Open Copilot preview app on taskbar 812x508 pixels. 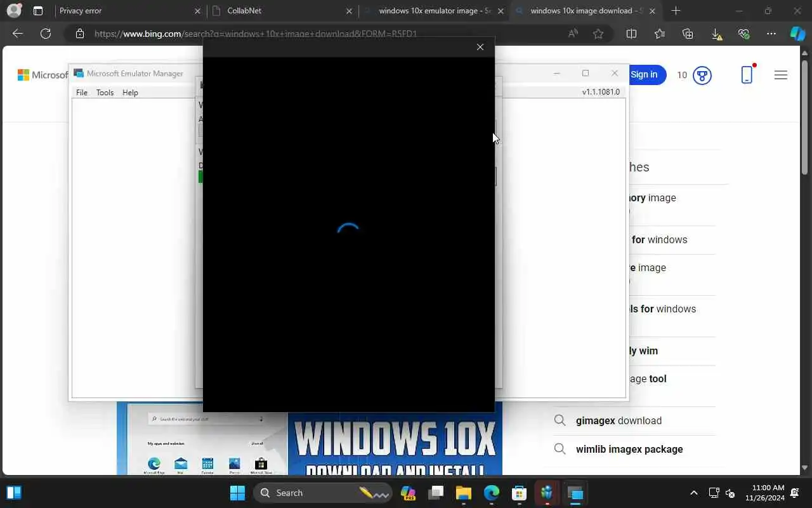(408, 493)
